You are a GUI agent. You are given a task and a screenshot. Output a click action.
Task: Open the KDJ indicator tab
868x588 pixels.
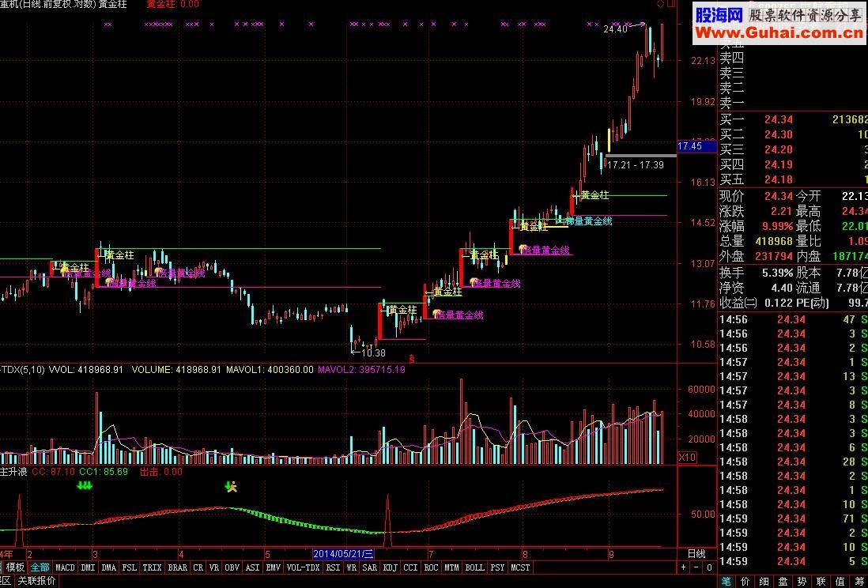391,567
